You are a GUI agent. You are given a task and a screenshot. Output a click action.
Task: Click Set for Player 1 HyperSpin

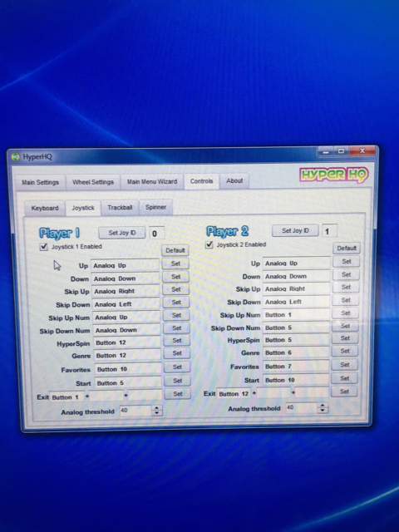pos(177,340)
